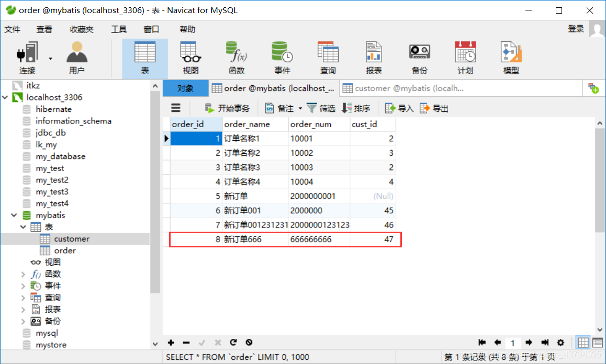Click the page number field showing 1
The image size is (606, 364).
tap(513, 343)
